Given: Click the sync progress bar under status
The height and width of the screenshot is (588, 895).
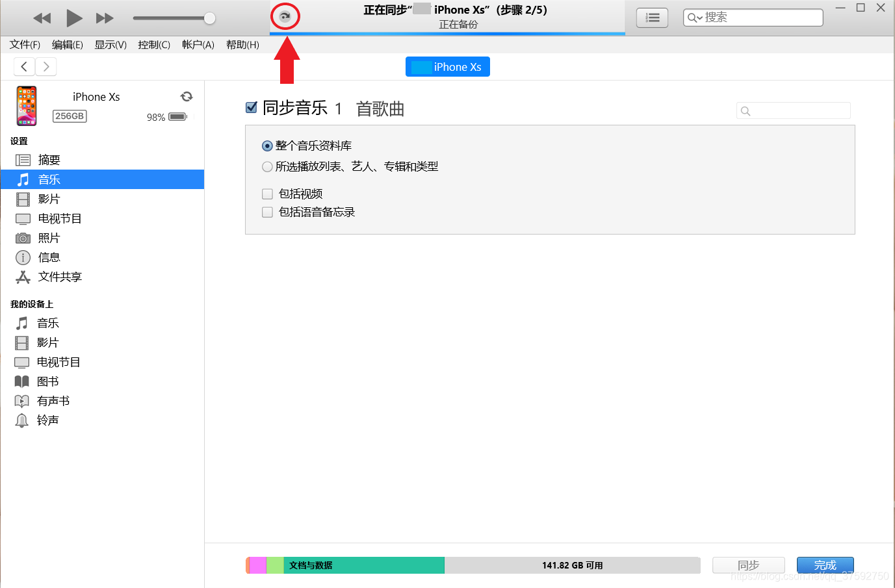Looking at the screenshot, I should tap(448, 33).
